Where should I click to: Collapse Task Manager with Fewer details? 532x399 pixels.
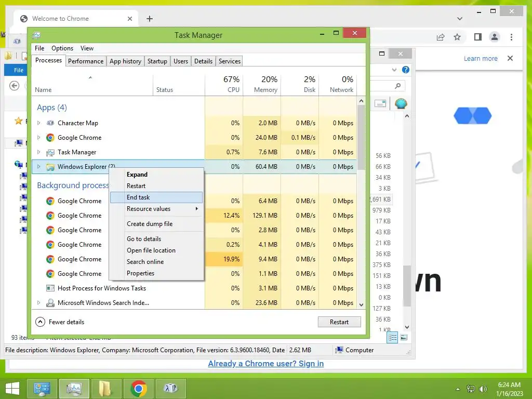[x=60, y=322]
